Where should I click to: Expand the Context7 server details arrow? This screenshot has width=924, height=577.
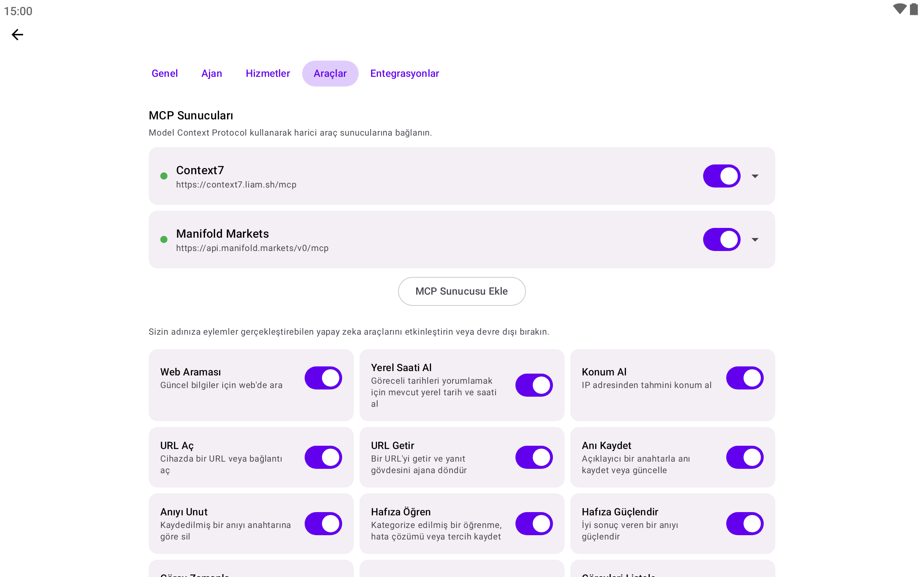[755, 176]
